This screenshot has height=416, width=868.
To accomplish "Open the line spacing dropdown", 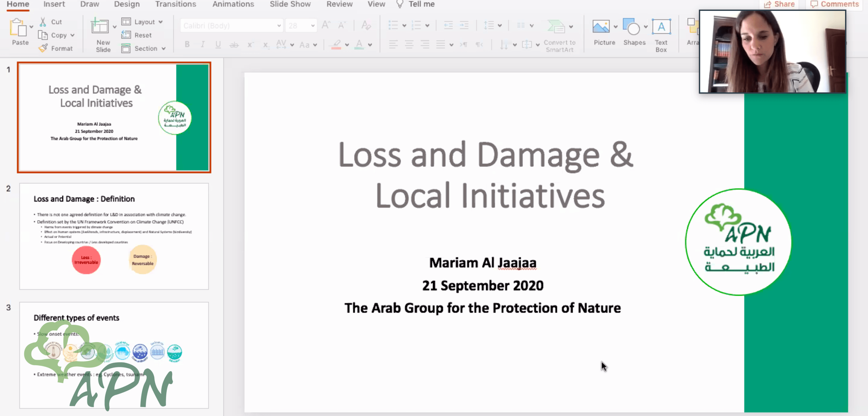I will click(500, 25).
